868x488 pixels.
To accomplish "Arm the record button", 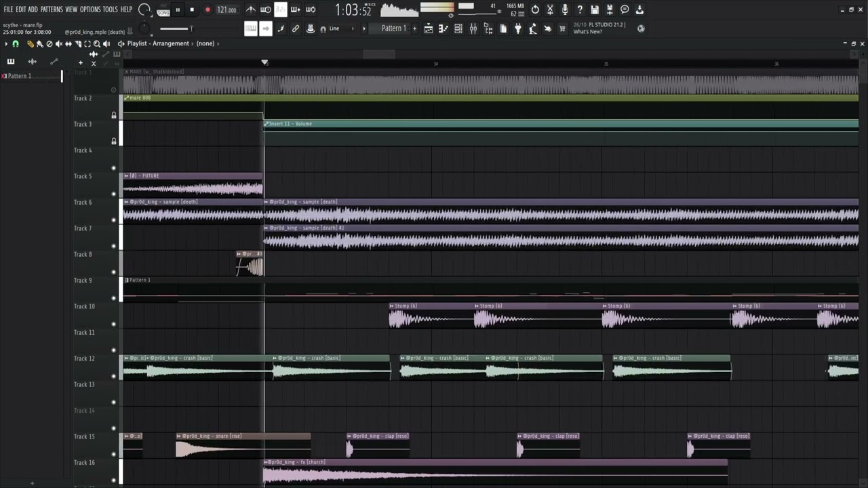I will pyautogui.click(x=208, y=10).
